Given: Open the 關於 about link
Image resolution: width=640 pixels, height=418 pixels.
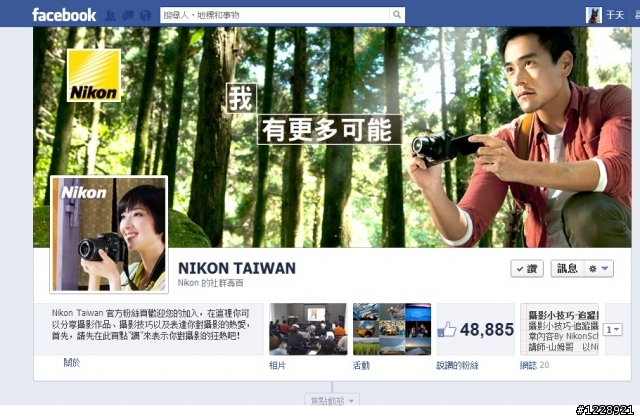Looking at the screenshot, I should tap(72, 362).
